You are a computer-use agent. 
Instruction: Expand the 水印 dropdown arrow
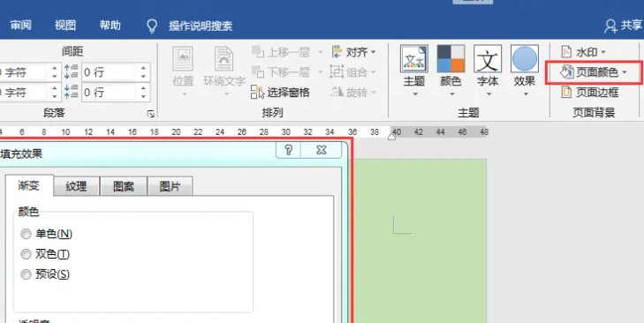(603, 52)
